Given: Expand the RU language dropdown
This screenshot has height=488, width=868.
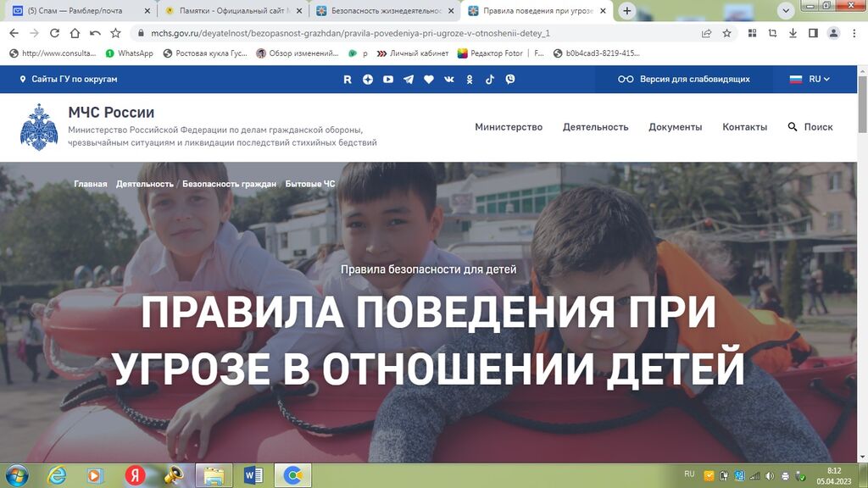Looking at the screenshot, I should 810,79.
